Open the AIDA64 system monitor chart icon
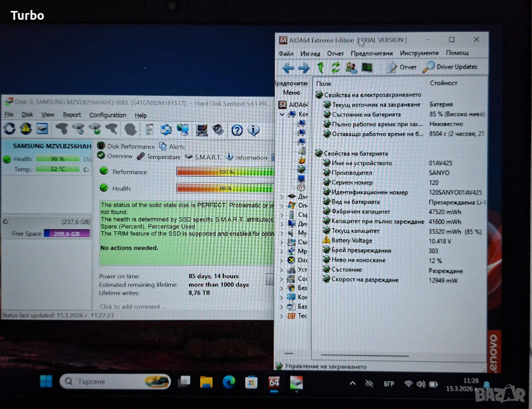This screenshot has width=532, height=409. pyautogui.click(x=367, y=68)
